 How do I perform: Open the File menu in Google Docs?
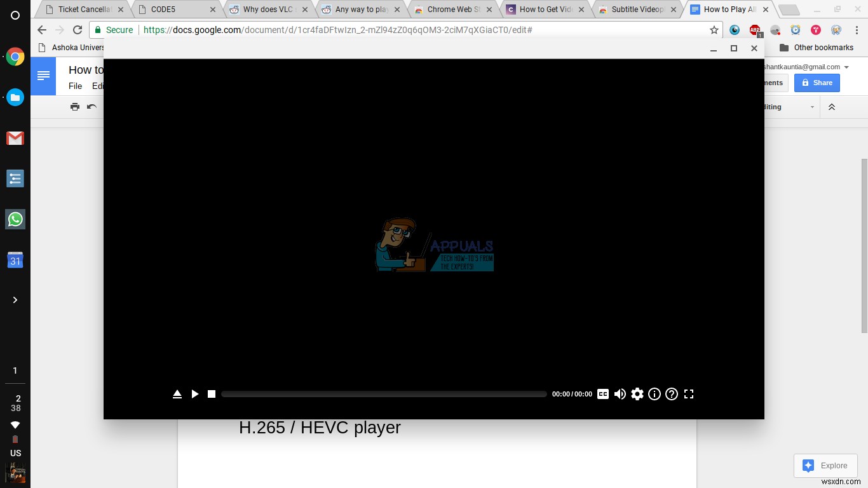(x=75, y=86)
